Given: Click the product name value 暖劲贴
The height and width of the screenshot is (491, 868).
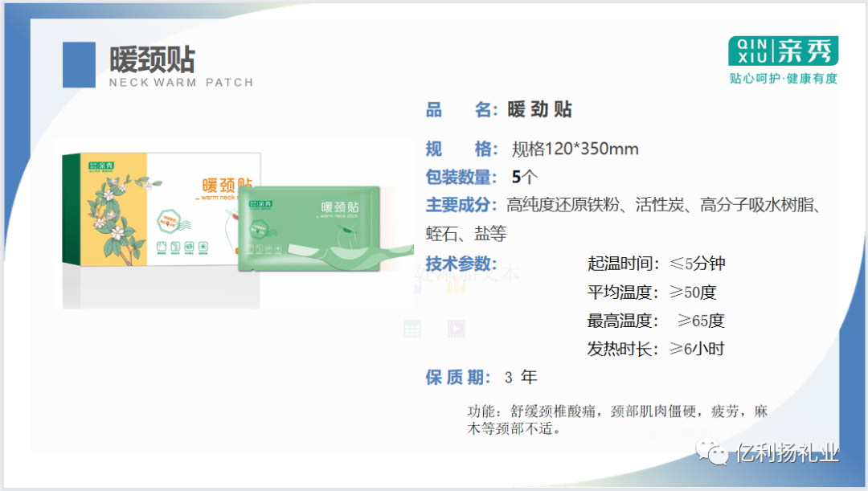Looking at the screenshot, I should (x=540, y=109).
